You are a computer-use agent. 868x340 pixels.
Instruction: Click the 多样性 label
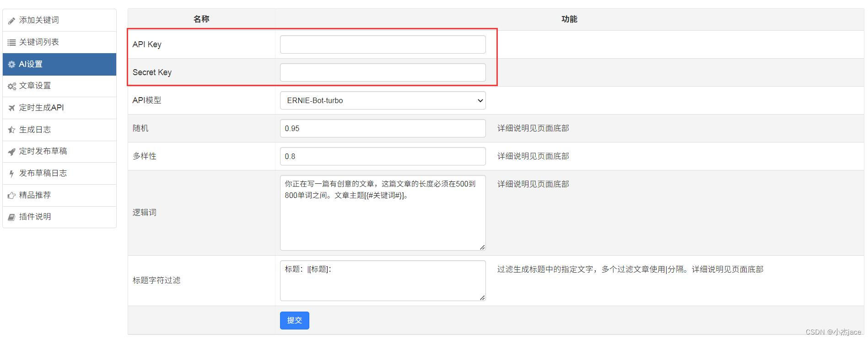[145, 156]
